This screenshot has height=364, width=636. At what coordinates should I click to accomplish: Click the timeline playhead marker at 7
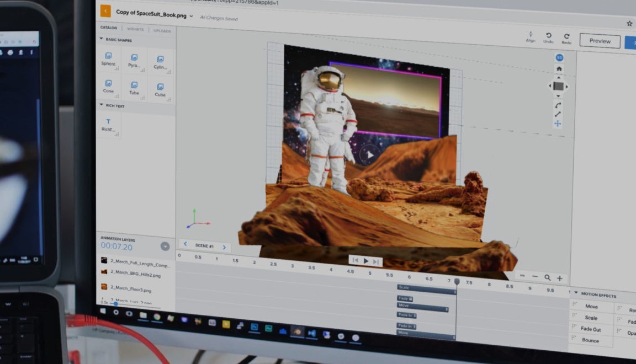[457, 282]
